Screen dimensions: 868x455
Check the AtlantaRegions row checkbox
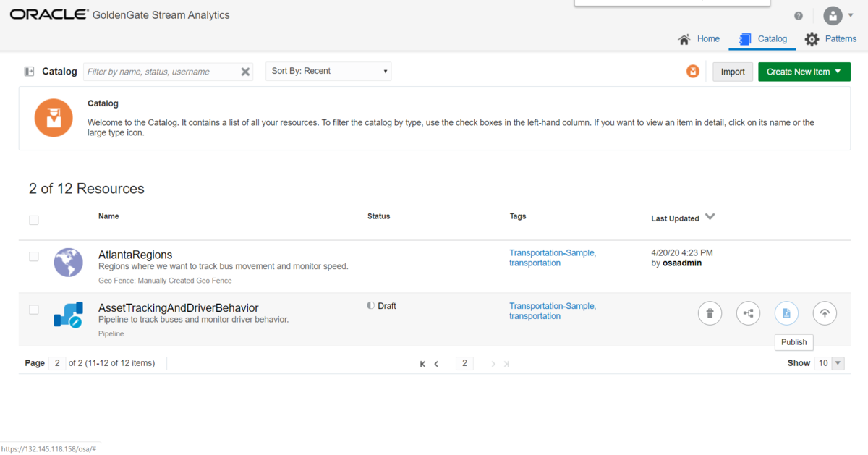tap(34, 256)
